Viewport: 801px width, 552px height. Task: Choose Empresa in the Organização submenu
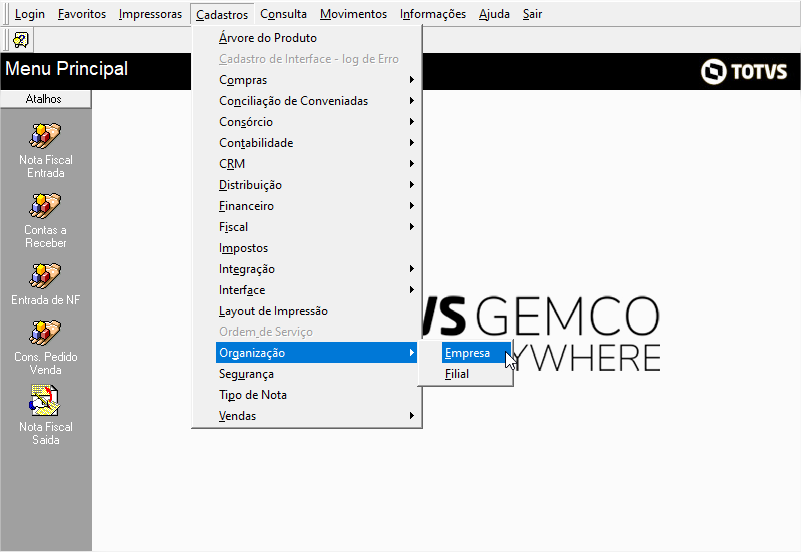[x=476, y=353]
